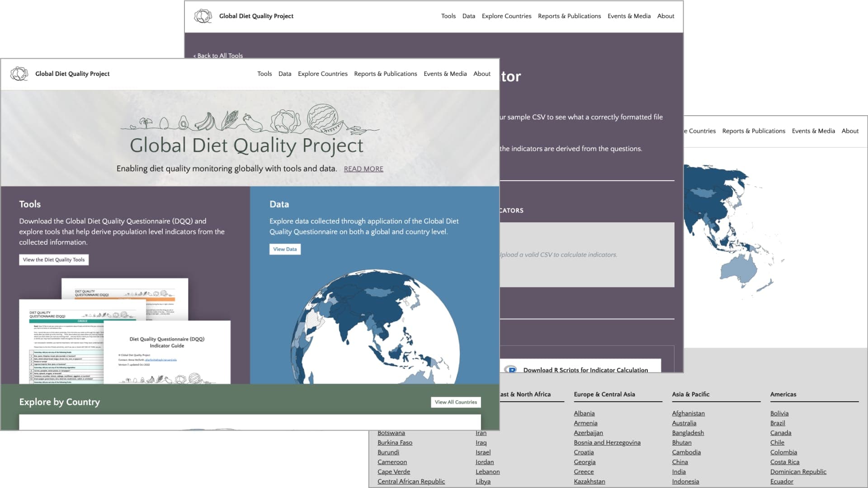Click About in back tools window nav
This screenshot has height=488, width=868.
click(666, 16)
